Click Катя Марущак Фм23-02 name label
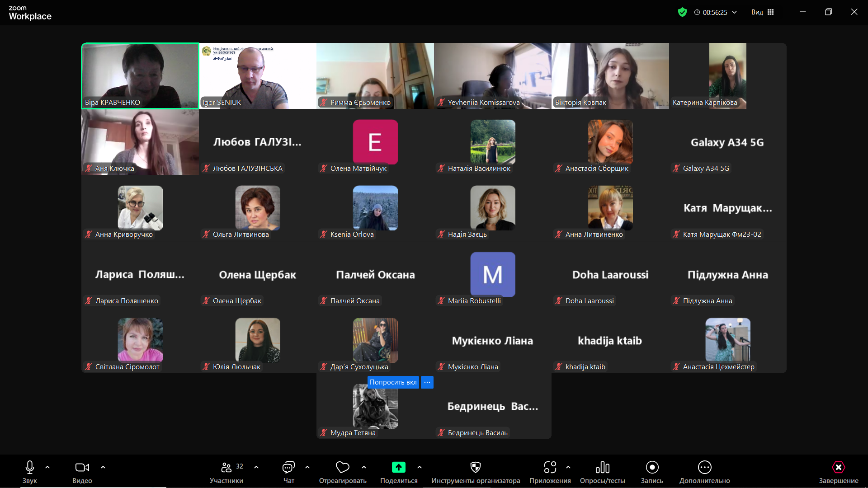This screenshot has width=868, height=488. click(x=722, y=235)
